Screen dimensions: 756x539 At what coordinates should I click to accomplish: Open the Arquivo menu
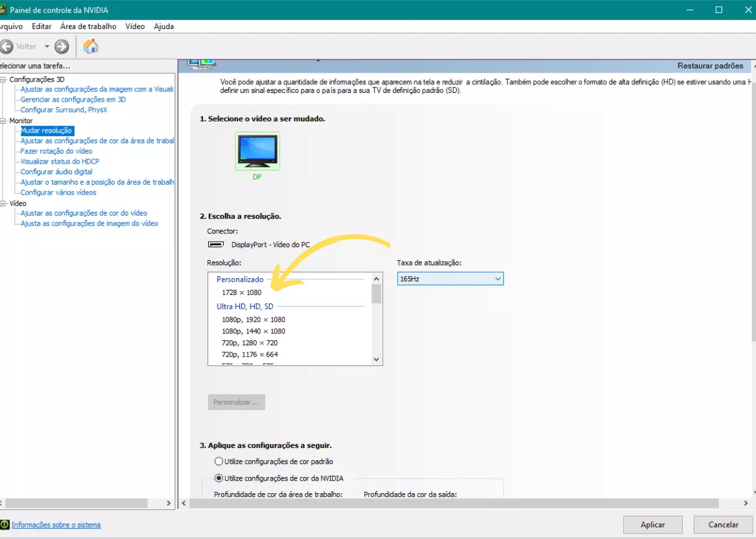[x=11, y=27]
